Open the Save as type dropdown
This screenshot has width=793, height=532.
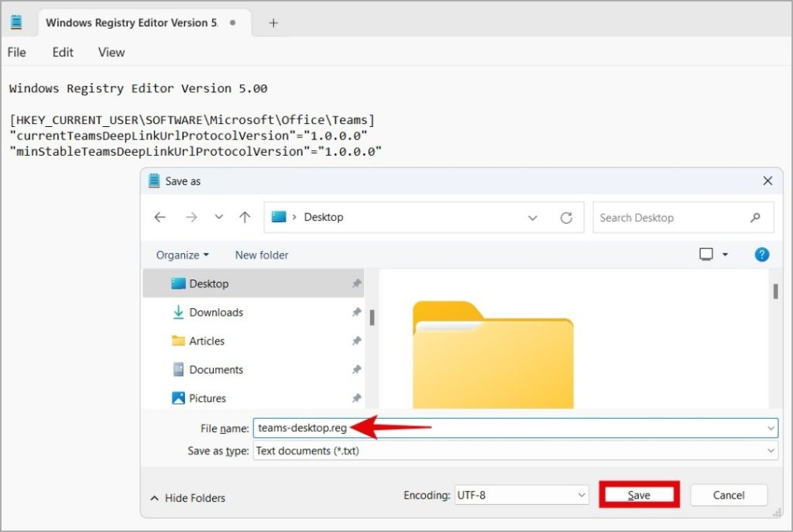point(515,451)
